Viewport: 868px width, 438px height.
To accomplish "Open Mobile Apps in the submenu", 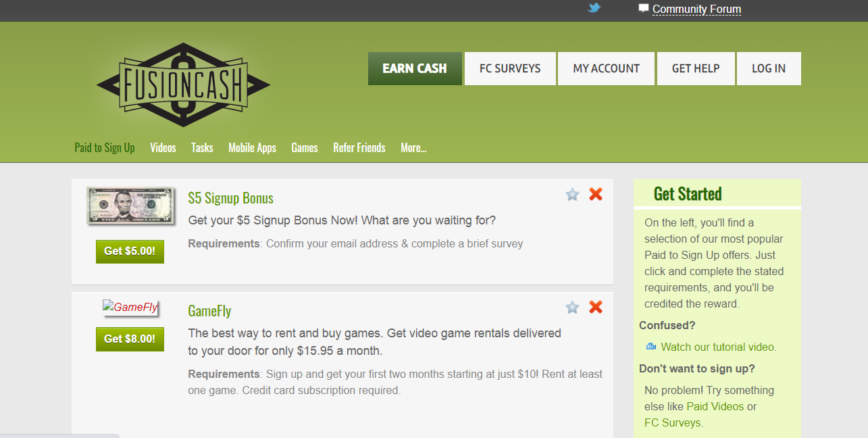I will point(252,147).
